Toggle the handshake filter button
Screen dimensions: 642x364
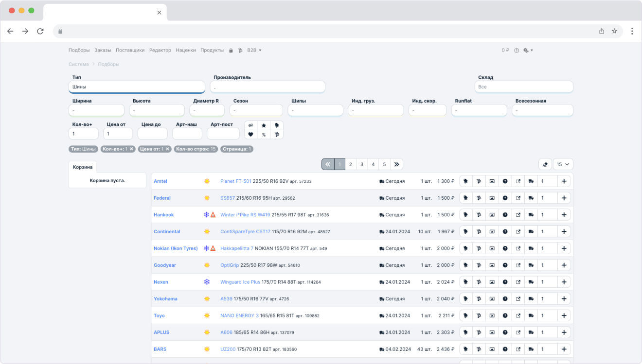(250, 125)
